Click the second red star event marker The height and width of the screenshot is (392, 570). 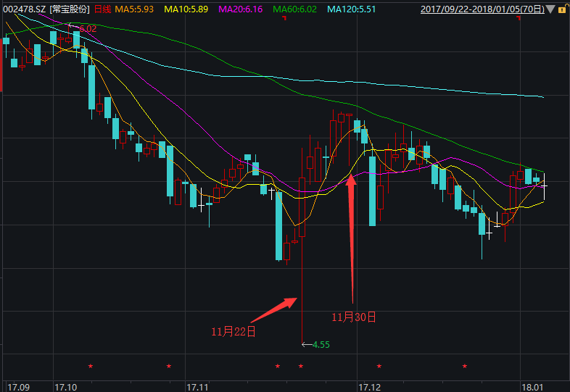(x=169, y=366)
